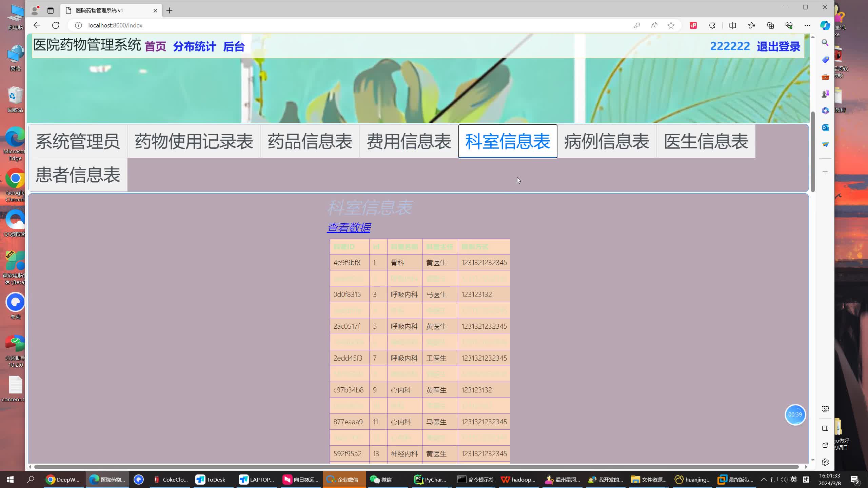
Task: Switch input language via 英 indicator
Action: coord(793,480)
